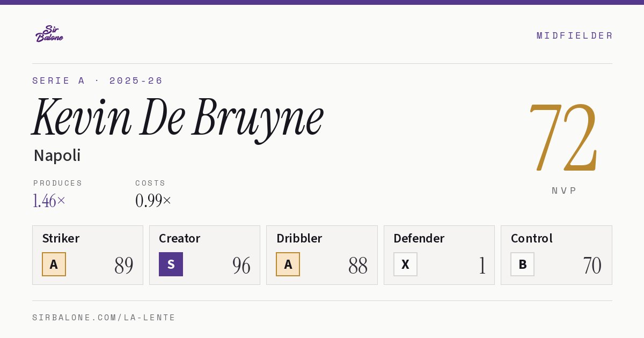The image size is (644, 338).
Task: Select the A grade badge in Dribbler card
Action: (288, 264)
